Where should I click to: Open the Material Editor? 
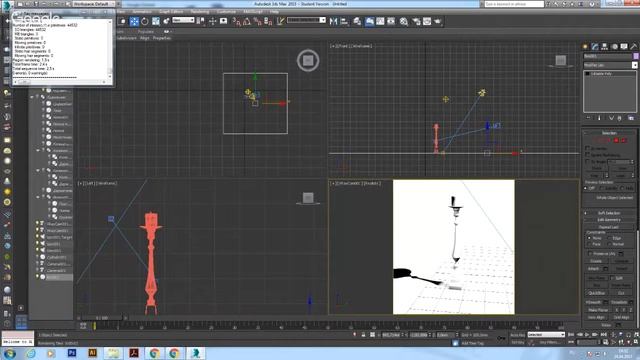404,21
